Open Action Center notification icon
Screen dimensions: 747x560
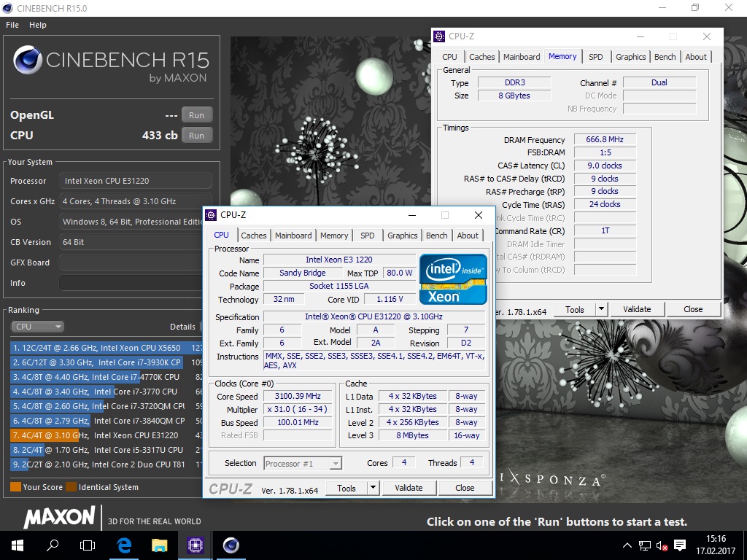[680, 545]
